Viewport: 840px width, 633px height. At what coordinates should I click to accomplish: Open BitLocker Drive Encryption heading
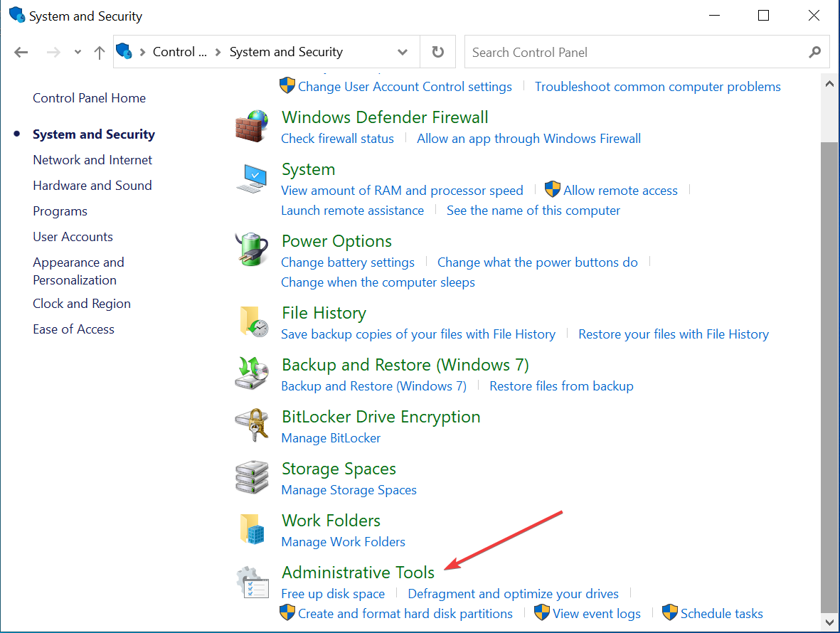click(x=381, y=417)
